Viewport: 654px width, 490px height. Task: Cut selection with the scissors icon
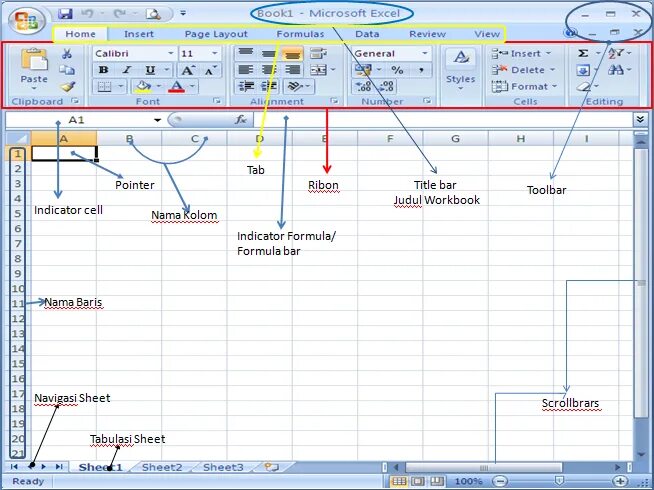tap(67, 53)
